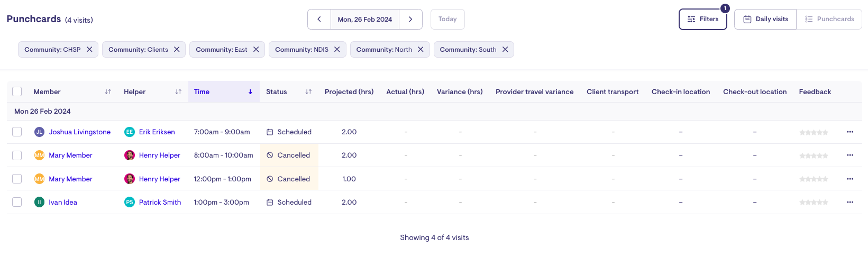Sort visits by Status column
The height and width of the screenshot is (257, 868).
(x=308, y=91)
